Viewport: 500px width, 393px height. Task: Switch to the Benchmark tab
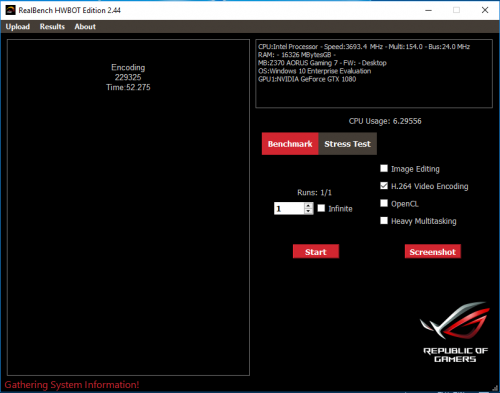pyautogui.click(x=290, y=144)
